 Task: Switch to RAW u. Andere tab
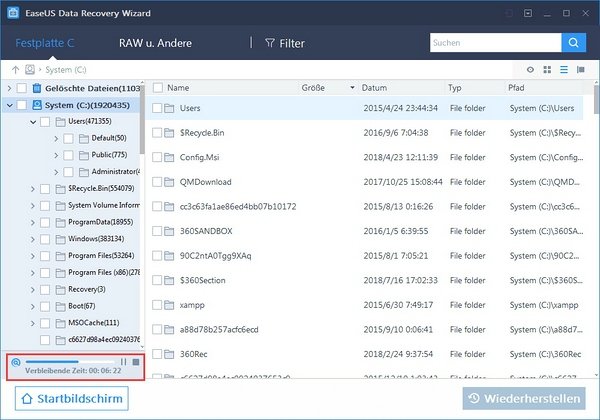(155, 43)
